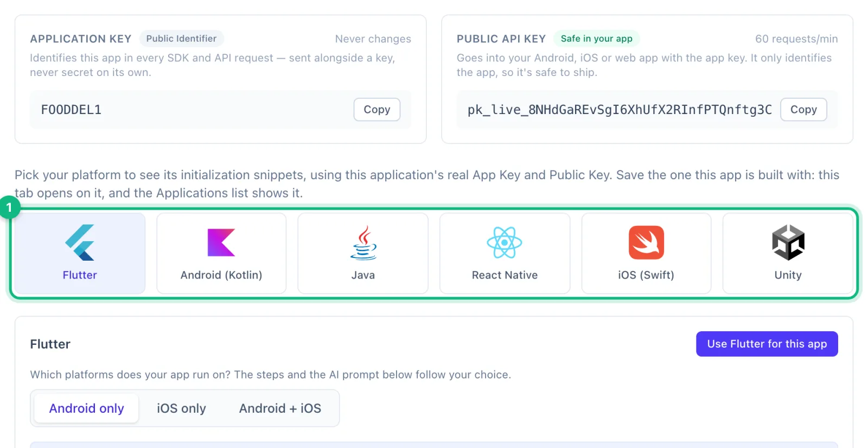868x448 pixels.
Task: Click the FOODDEL1 application key value
Action: [x=71, y=110]
